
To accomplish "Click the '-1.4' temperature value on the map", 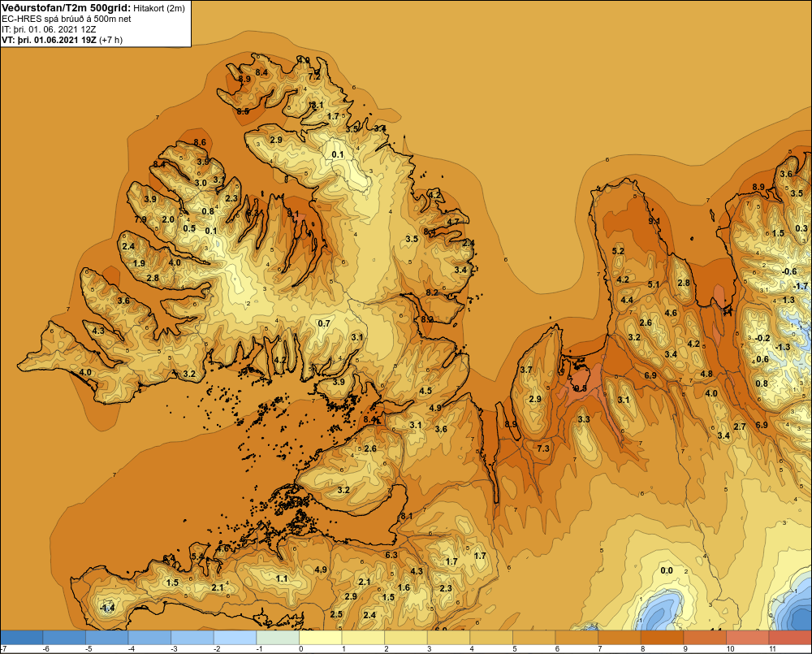I will 106,609.
